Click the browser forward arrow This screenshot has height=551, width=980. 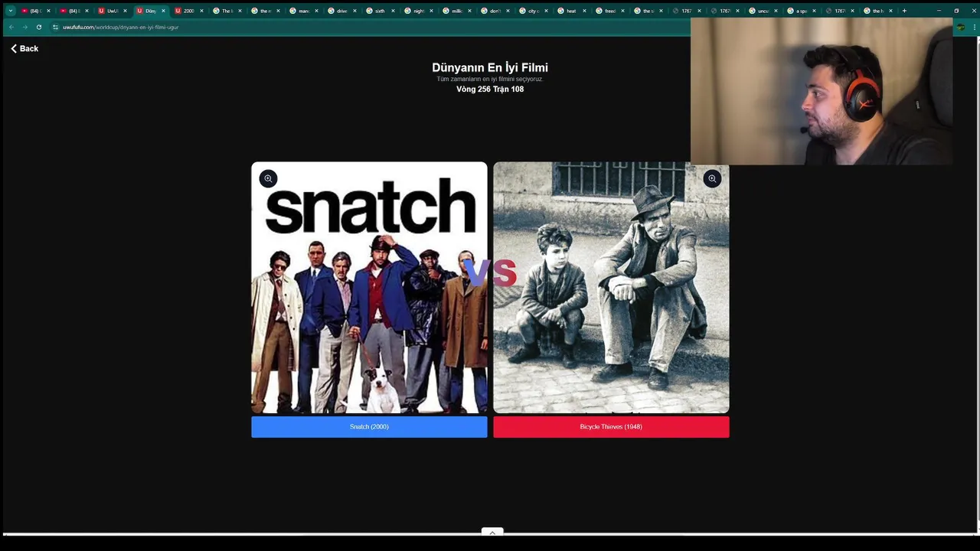click(24, 27)
